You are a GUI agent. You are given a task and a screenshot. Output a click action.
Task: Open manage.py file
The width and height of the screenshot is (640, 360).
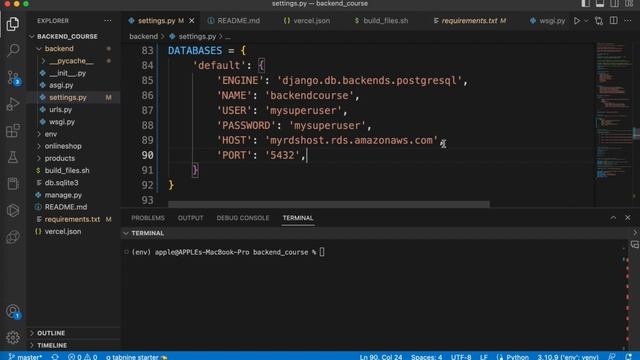pos(63,195)
